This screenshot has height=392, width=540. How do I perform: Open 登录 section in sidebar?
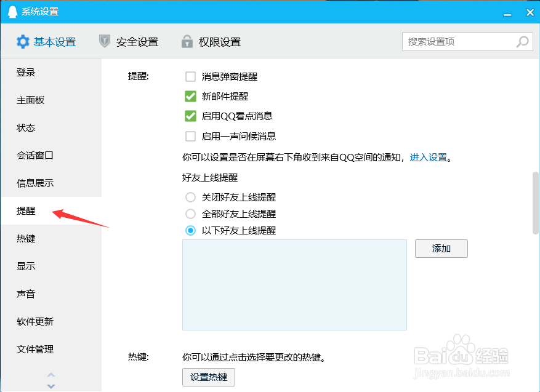(x=51, y=73)
